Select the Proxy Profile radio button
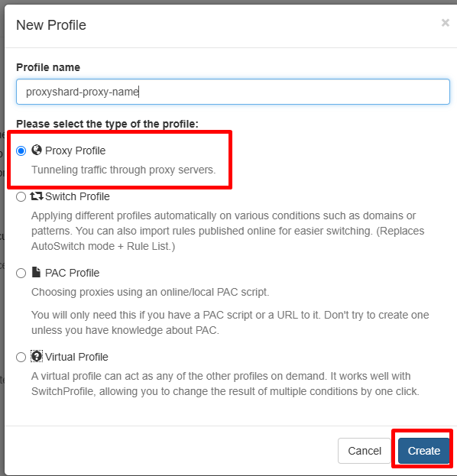 [21, 151]
